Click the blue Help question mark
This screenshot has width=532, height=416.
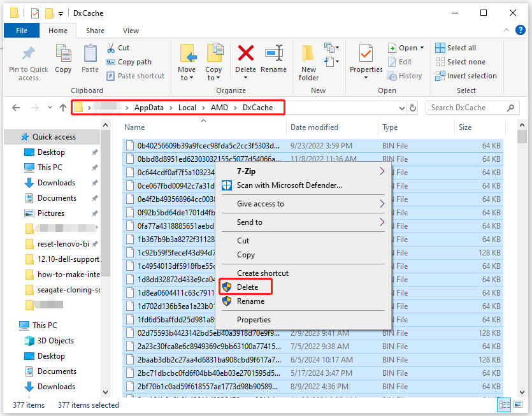click(521, 30)
